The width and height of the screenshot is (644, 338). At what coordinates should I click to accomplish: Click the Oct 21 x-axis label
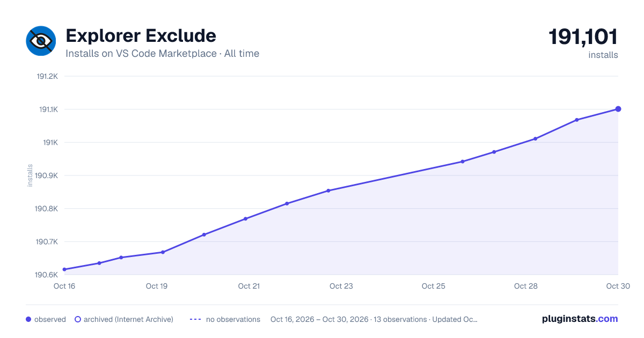[x=249, y=286]
